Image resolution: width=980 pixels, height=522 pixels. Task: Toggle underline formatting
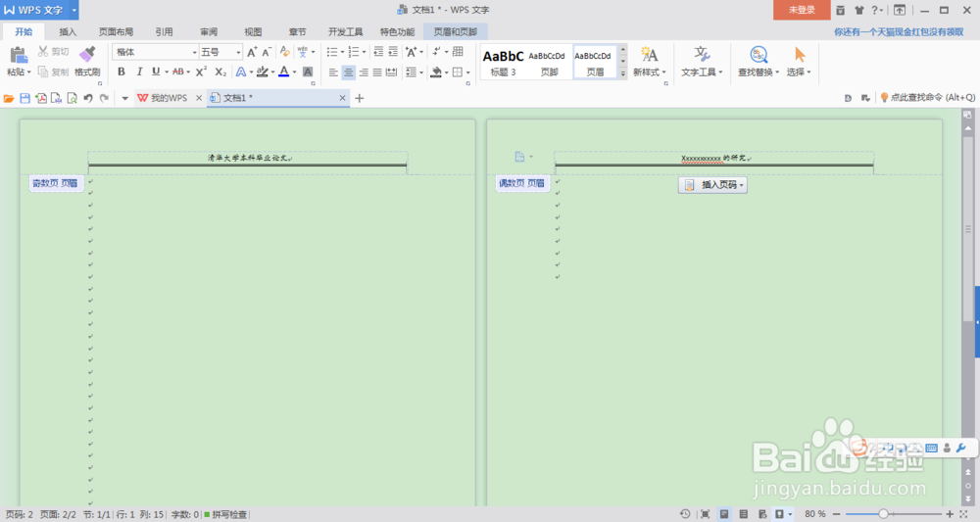point(156,71)
